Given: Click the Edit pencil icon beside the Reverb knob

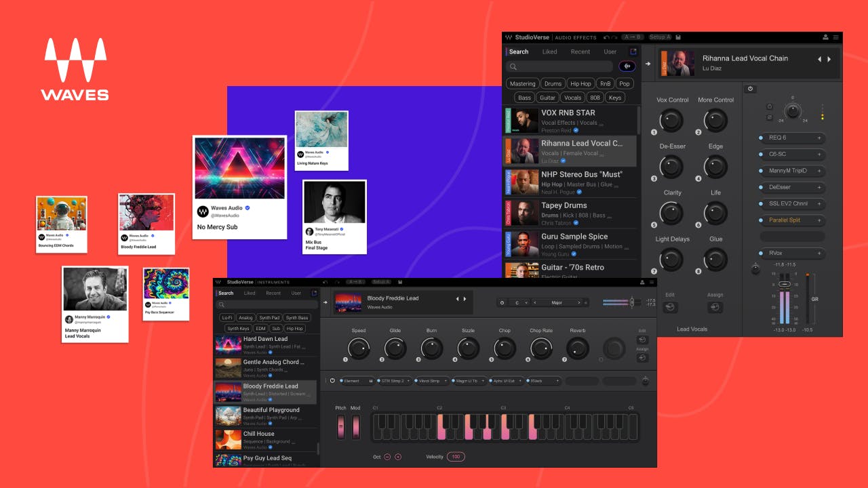Looking at the screenshot, I should click(x=643, y=340).
